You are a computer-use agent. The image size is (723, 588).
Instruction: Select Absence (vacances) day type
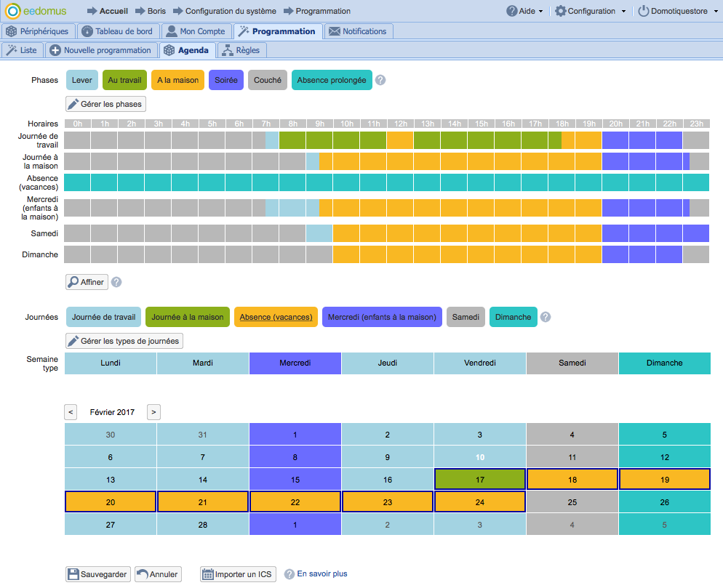click(276, 317)
